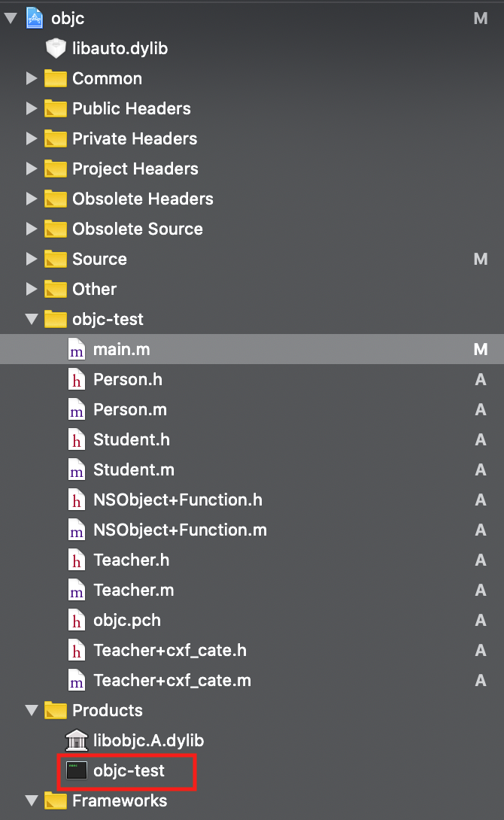Expand the Public Headers folder

coord(31,108)
